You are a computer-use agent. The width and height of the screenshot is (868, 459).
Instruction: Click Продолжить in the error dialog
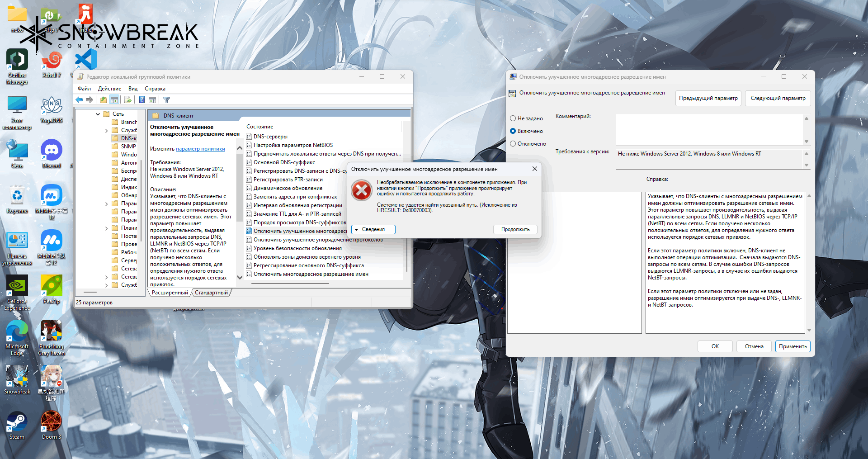515,230
